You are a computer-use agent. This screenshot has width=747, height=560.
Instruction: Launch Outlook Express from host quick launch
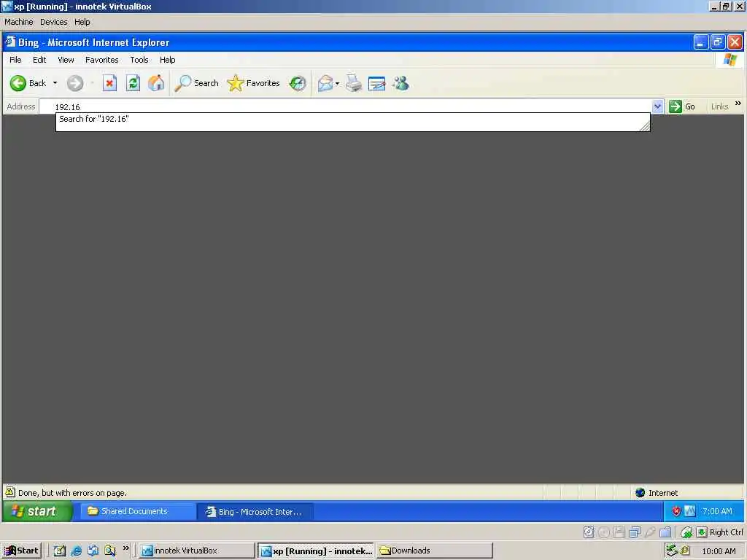(93, 551)
